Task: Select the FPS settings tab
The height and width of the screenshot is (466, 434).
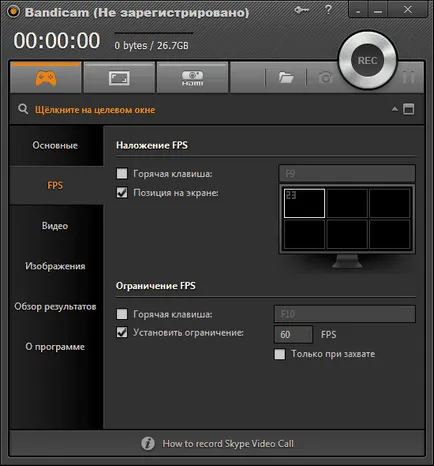Action: click(x=55, y=185)
